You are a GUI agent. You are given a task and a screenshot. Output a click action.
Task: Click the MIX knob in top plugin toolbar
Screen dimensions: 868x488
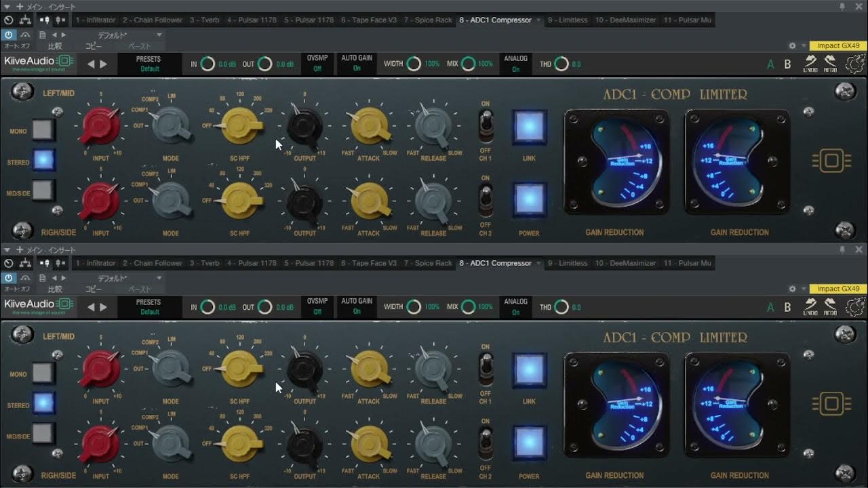pyautogui.click(x=468, y=64)
